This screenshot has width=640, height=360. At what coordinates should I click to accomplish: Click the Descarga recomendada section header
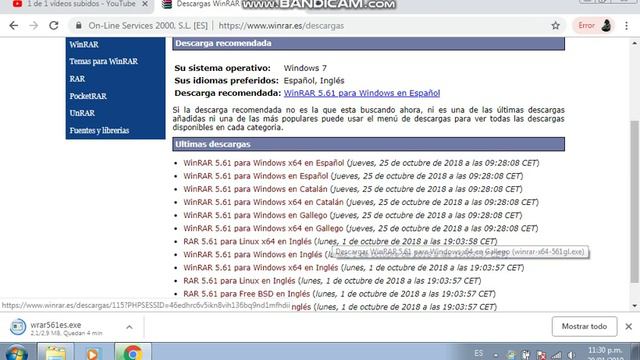(x=368, y=43)
